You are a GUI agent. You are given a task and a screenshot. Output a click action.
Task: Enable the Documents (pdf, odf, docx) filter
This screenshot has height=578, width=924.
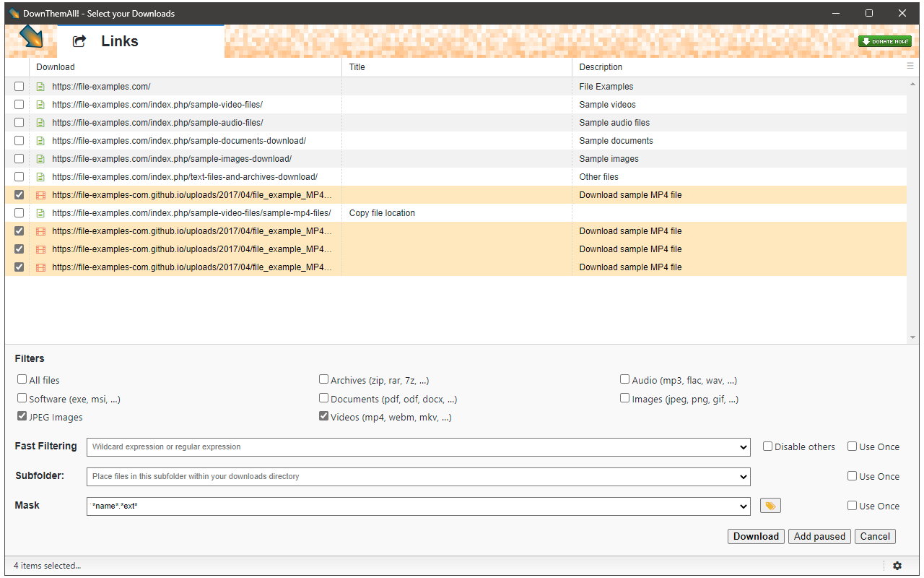tap(323, 398)
